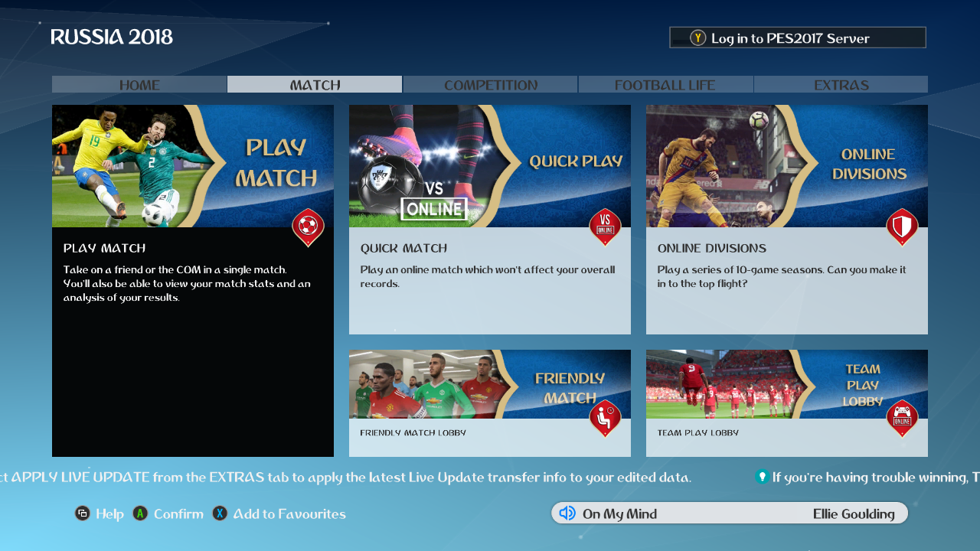This screenshot has width=980, height=551.
Task: Open the Friendly Match banner
Action: (x=490, y=384)
